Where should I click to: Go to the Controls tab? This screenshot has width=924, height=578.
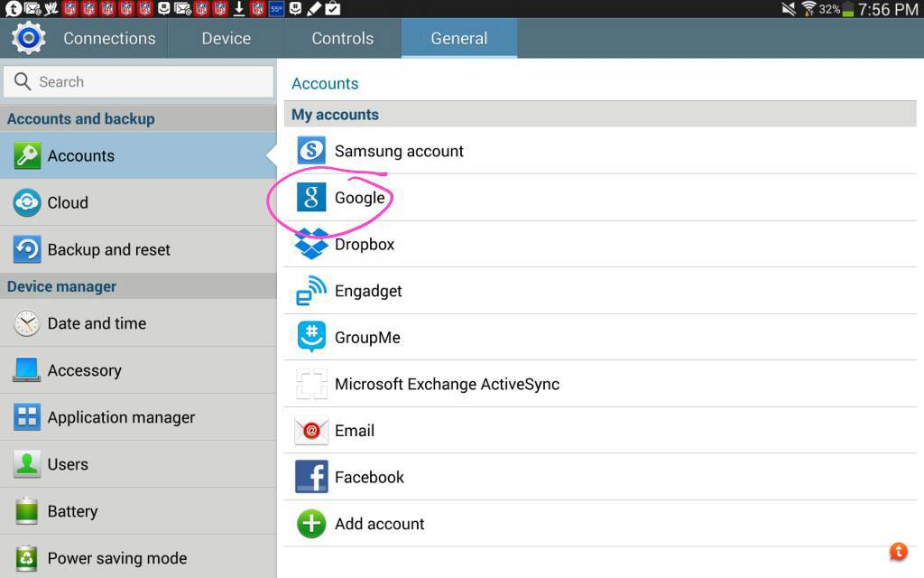click(x=342, y=38)
